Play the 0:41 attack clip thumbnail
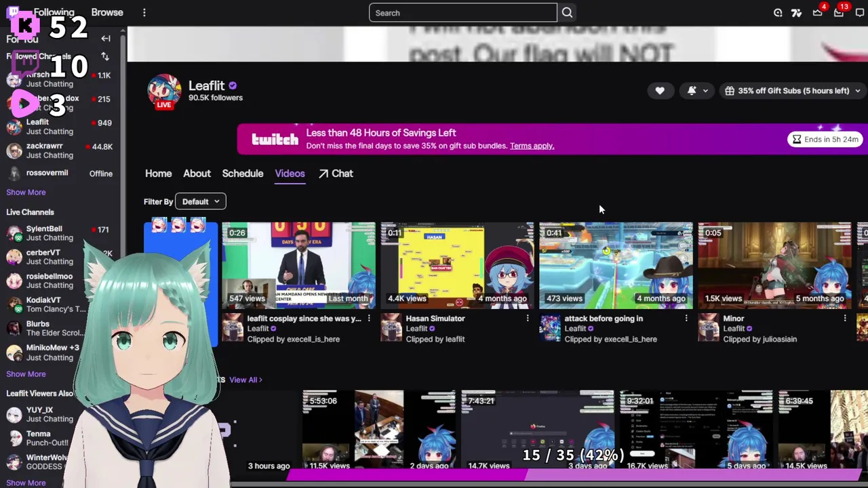 click(616, 266)
